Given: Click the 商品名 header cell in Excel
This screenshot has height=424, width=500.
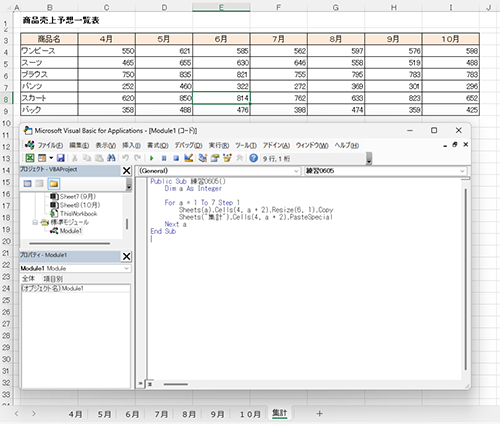Looking at the screenshot, I should click(x=49, y=39).
